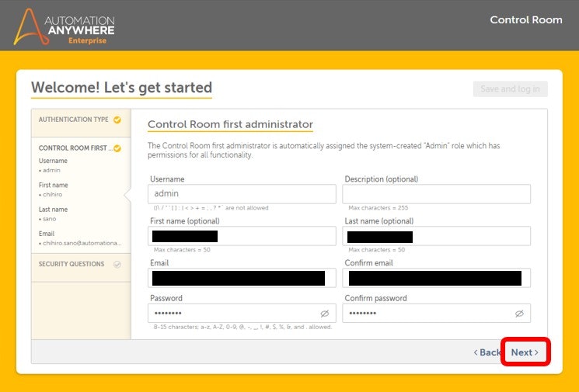
Task: Click the sidebar First name value chihiro
Action: click(51, 194)
